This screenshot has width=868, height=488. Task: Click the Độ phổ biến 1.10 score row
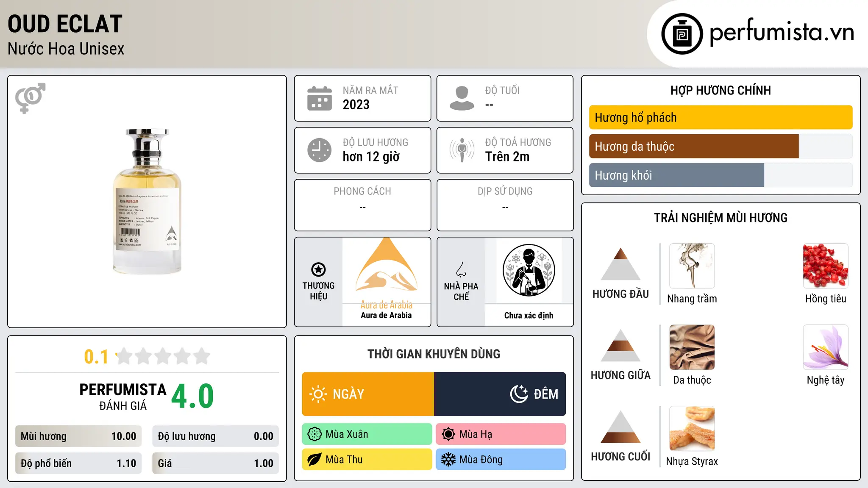click(x=78, y=463)
